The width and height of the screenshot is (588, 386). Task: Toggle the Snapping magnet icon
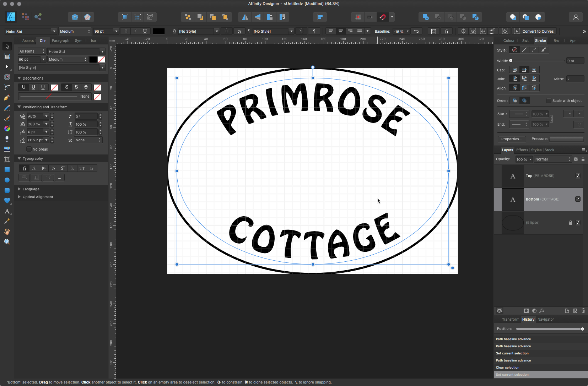[x=383, y=17]
